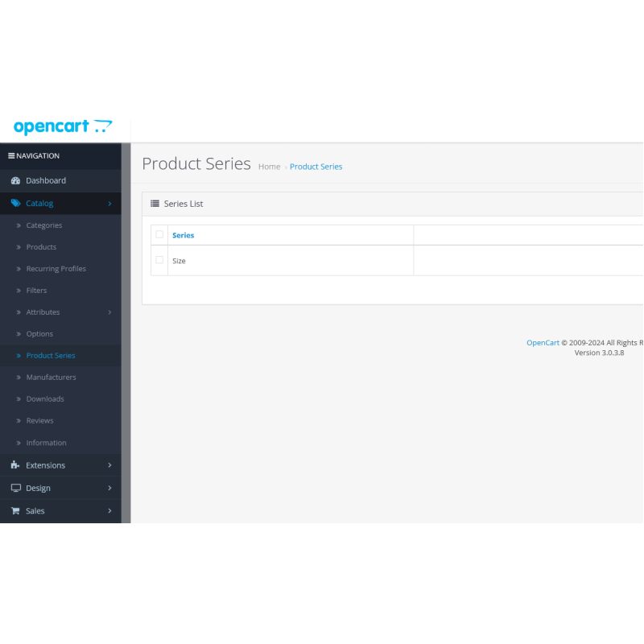
Task: Tick the checkbox for the Size row
Action: click(159, 260)
